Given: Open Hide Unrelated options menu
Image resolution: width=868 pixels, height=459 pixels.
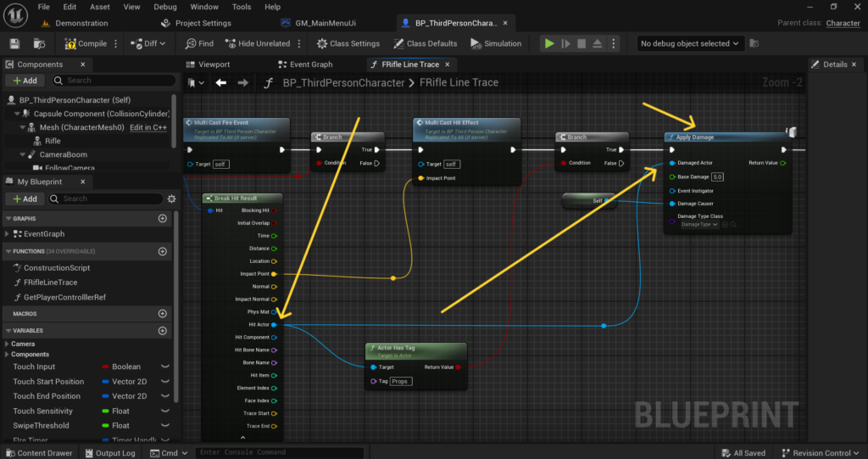Looking at the screenshot, I should click(x=299, y=43).
